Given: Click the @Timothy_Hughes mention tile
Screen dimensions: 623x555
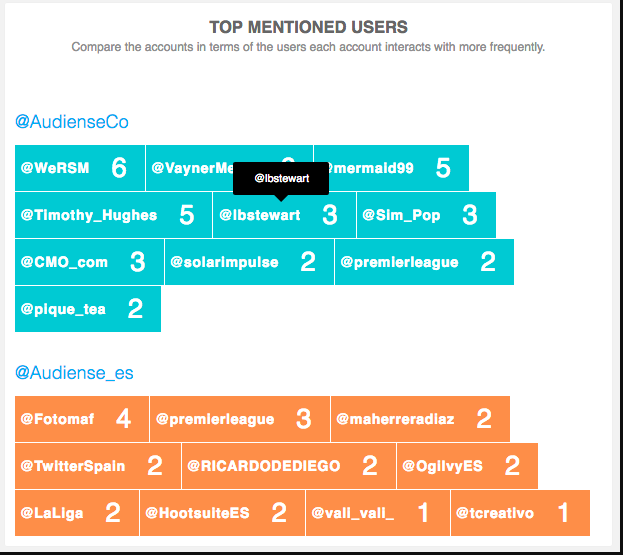Looking at the screenshot, I should 113,215.
